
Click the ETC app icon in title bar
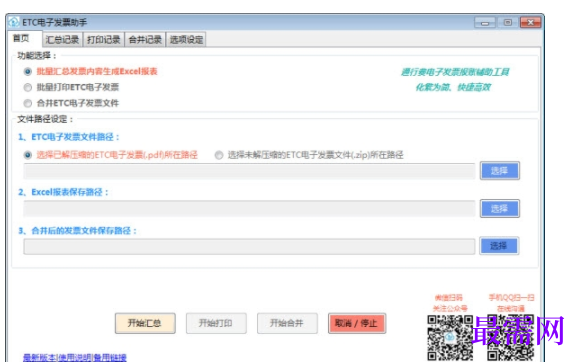[x=14, y=22]
